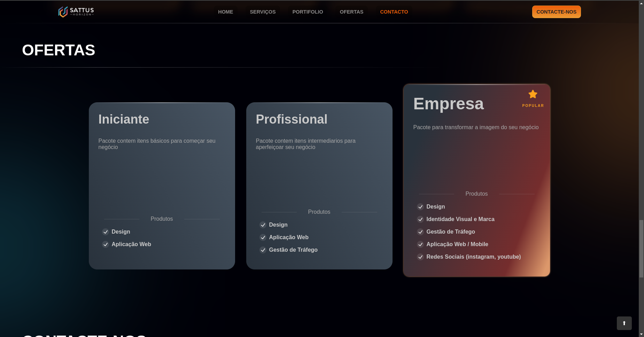
Task: Click the Popular star icon on Empresa
Action: coord(533,94)
